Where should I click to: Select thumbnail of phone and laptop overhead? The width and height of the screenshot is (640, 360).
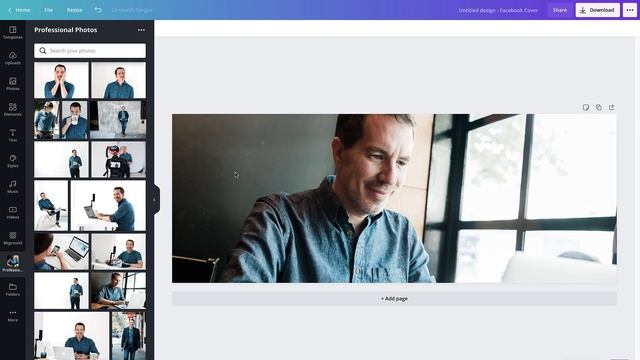[x=61, y=252]
